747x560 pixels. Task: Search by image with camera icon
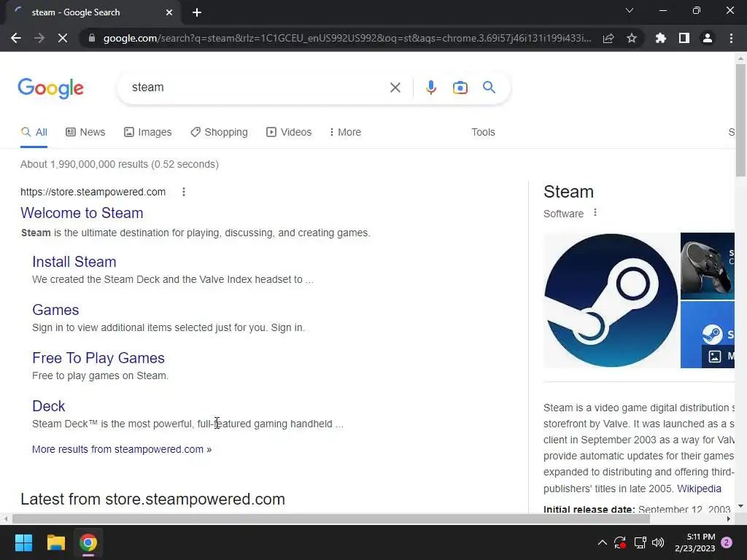tap(460, 87)
